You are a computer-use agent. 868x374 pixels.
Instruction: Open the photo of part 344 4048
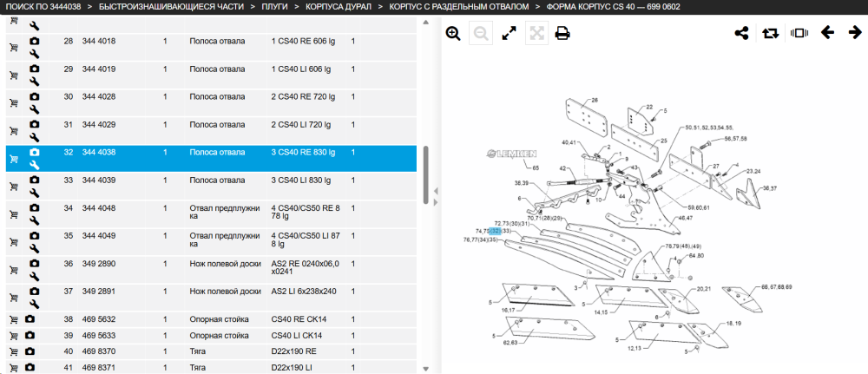[x=35, y=207]
